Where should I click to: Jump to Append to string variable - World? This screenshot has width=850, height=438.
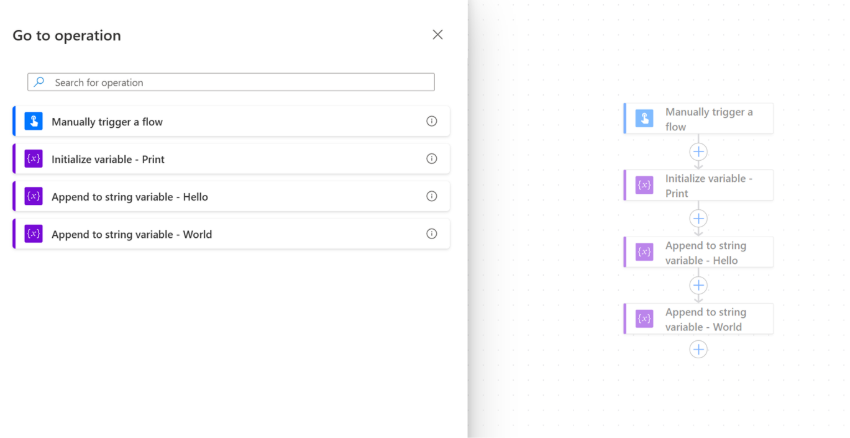pyautogui.click(x=231, y=234)
